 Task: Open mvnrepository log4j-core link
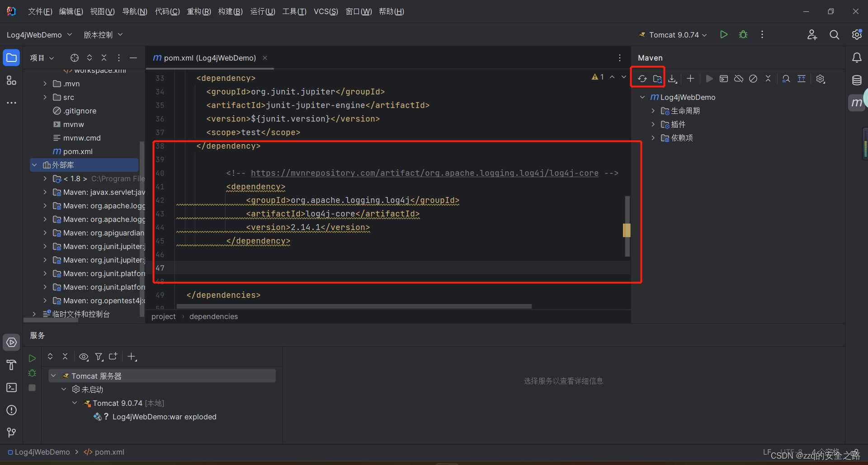(425, 173)
